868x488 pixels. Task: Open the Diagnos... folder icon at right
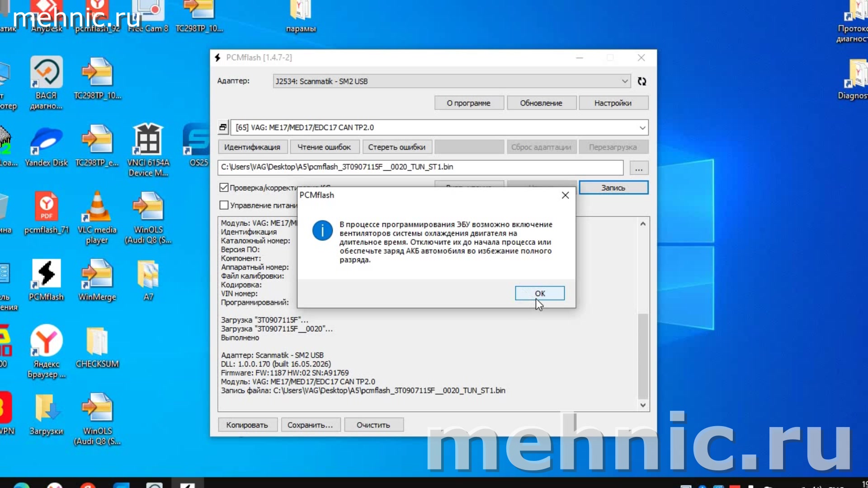[x=854, y=79]
